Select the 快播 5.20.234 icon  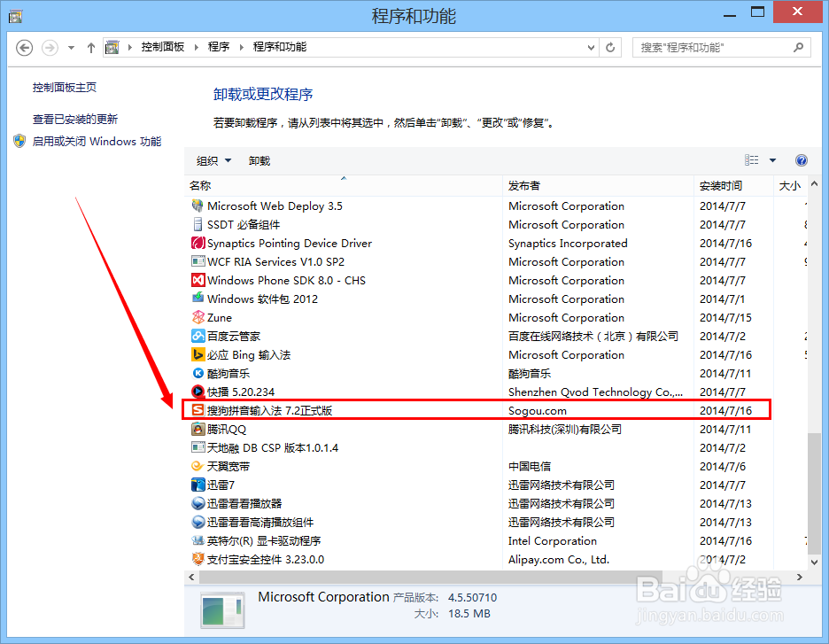pos(198,392)
